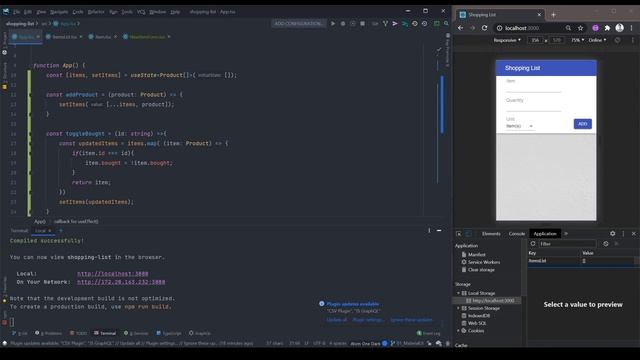The image size is (640, 360).
Task: Click Plugin settings link in notification
Action: [x=368, y=320]
